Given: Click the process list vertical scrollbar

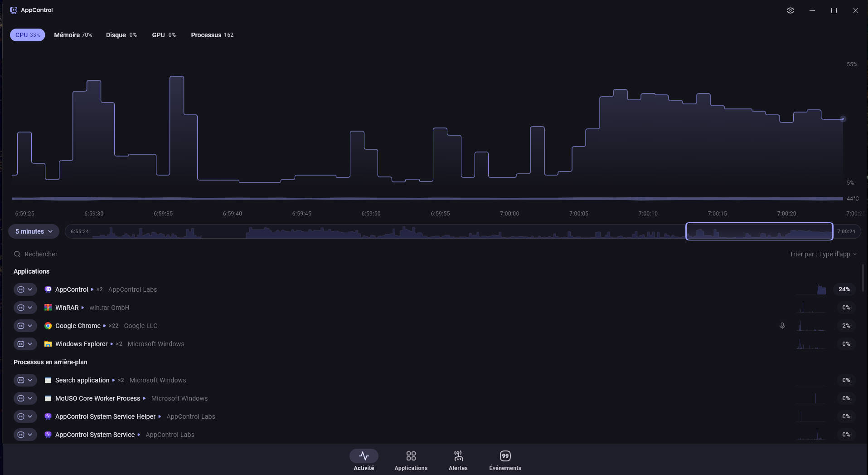Looking at the screenshot, I should point(863,278).
